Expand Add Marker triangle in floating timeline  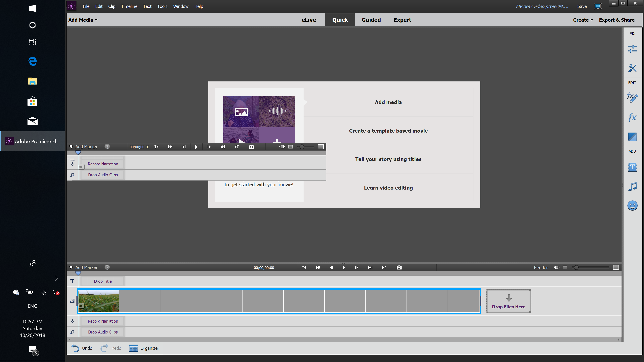[71, 147]
